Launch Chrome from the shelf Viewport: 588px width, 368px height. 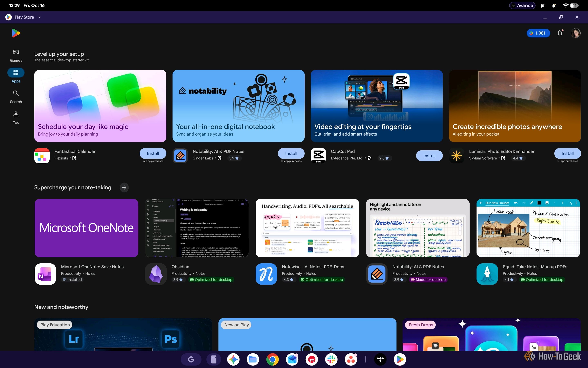point(272,359)
